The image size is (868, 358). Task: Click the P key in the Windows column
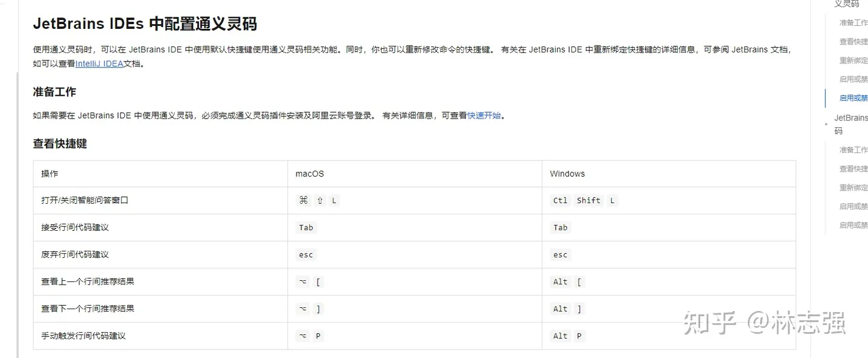tap(579, 336)
